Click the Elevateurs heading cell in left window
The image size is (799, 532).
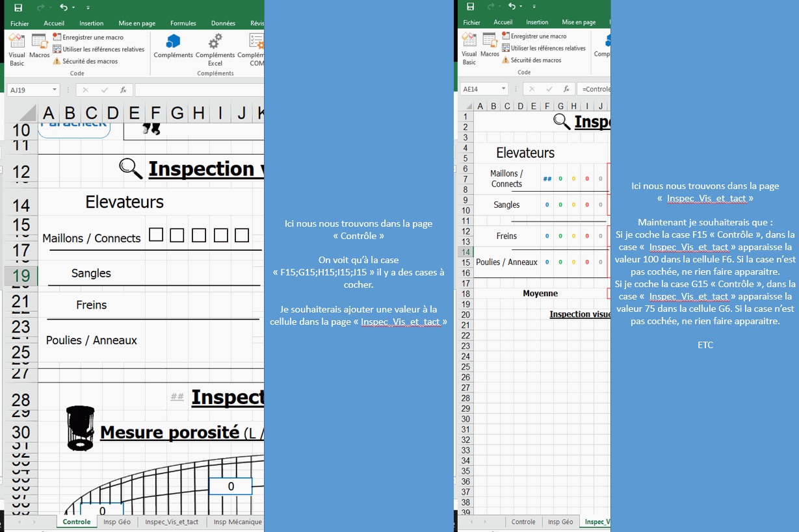coord(124,203)
